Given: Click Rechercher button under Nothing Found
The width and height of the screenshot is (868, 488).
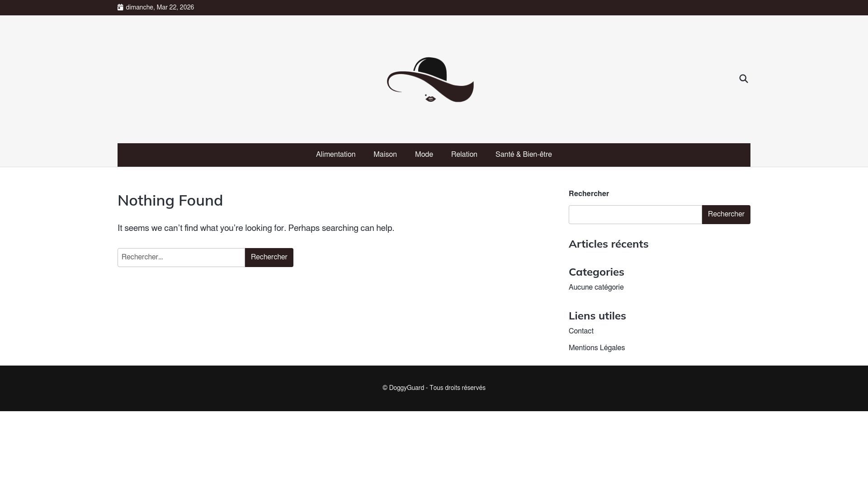Looking at the screenshot, I should (x=269, y=258).
